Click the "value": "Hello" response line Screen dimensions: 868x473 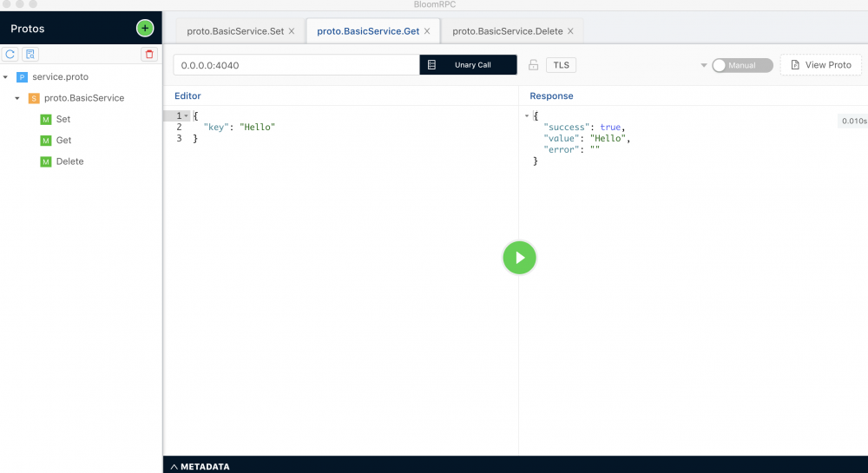pos(587,138)
